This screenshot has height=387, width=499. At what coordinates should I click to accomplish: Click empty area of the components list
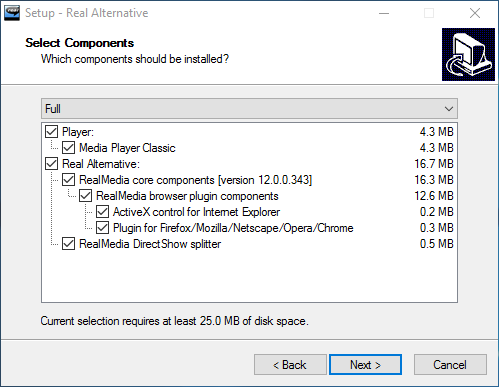pos(249,277)
